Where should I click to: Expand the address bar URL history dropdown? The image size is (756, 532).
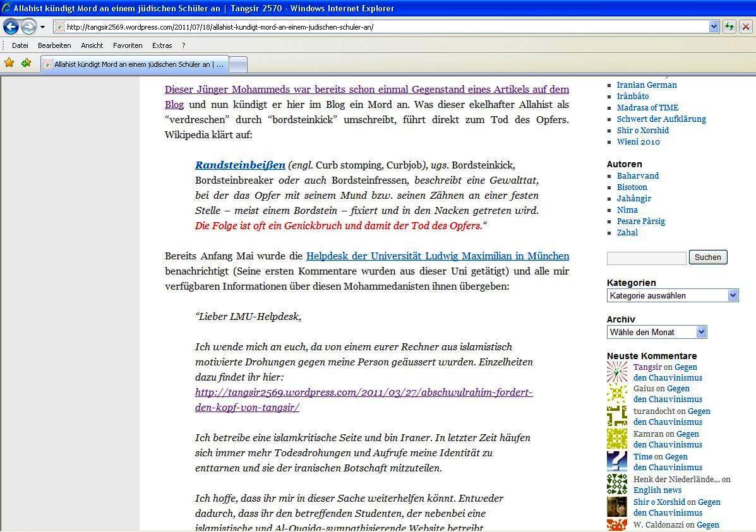(714, 27)
